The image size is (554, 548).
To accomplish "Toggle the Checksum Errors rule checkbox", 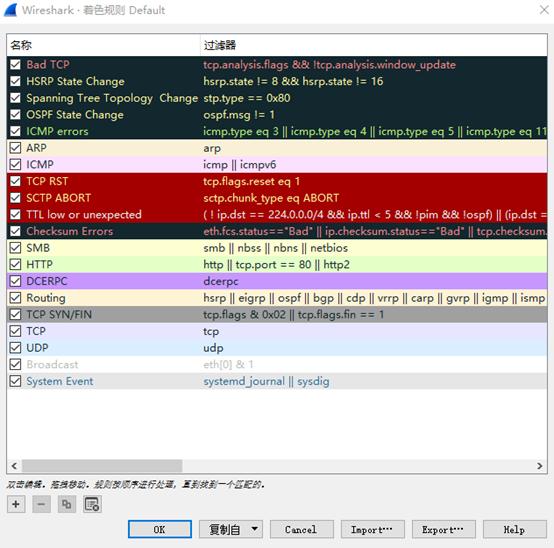I will pos(15,231).
